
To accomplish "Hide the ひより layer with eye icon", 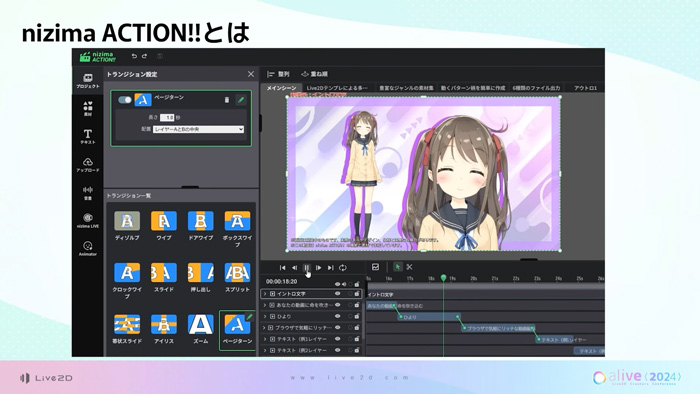I will (338, 316).
